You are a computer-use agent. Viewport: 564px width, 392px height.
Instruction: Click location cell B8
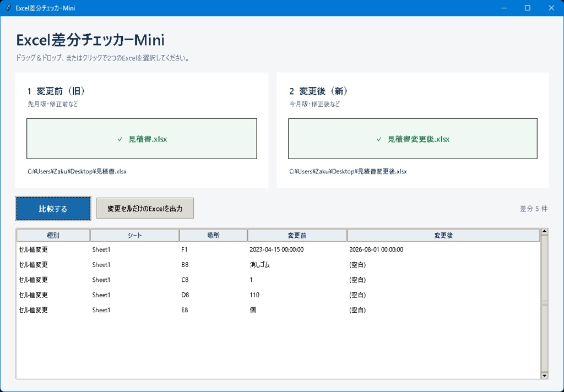185,265
